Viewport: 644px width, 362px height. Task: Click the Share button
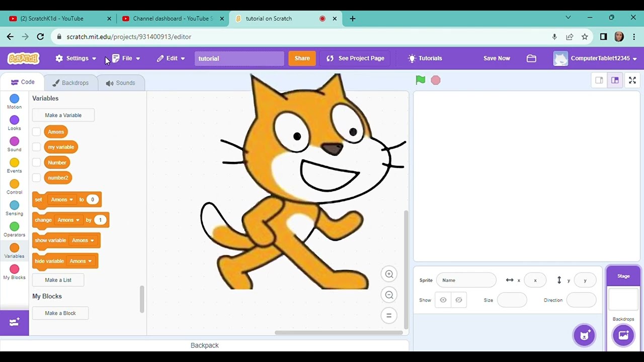pos(302,58)
